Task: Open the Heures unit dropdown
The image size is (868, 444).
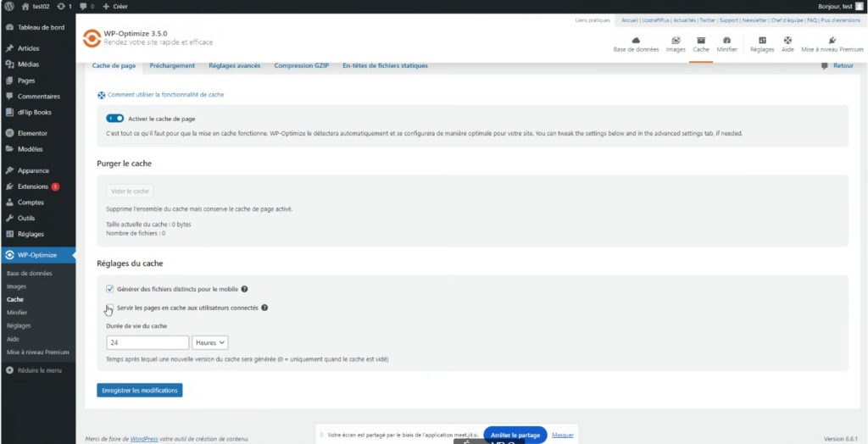Action: tap(210, 342)
